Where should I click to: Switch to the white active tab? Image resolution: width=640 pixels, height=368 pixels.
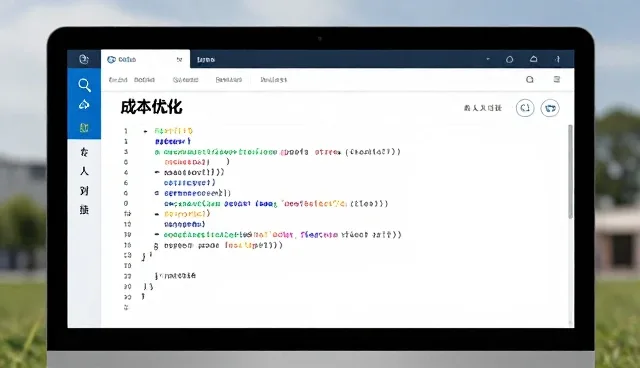coord(145,59)
